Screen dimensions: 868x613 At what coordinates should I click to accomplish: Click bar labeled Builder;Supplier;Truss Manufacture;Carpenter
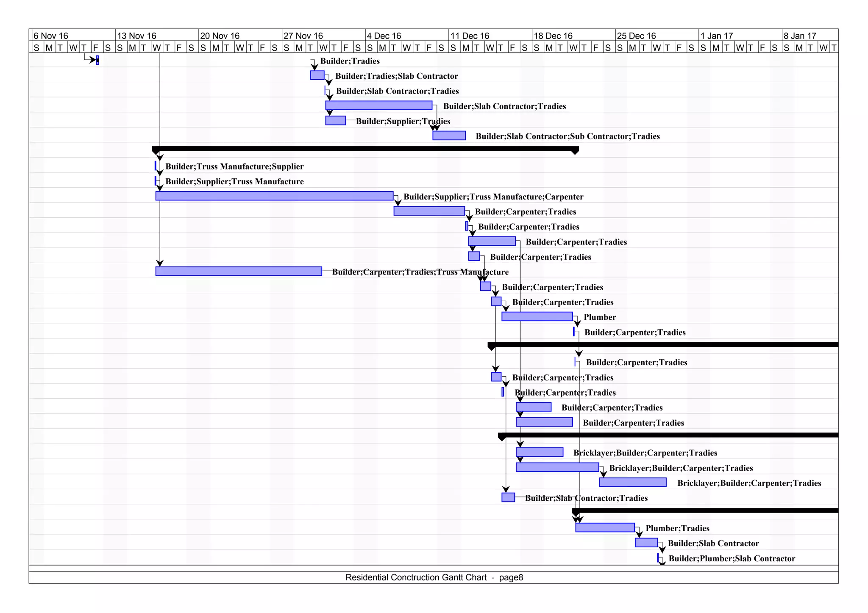[x=275, y=196]
